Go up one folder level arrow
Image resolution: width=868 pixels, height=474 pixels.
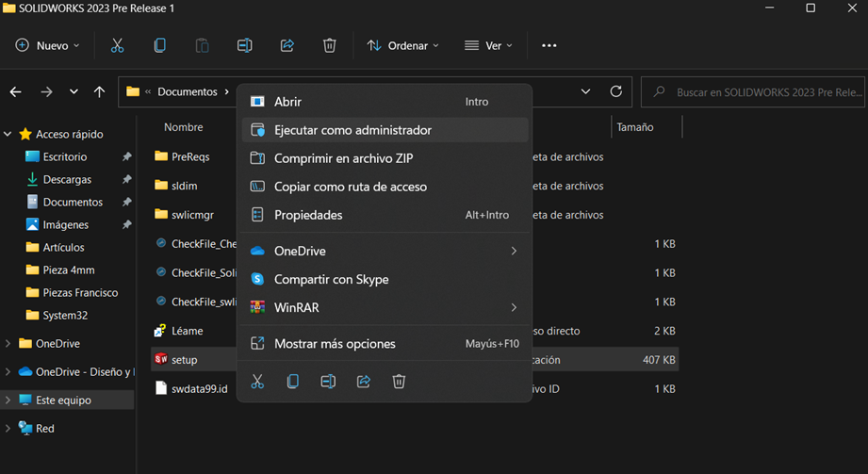click(99, 92)
